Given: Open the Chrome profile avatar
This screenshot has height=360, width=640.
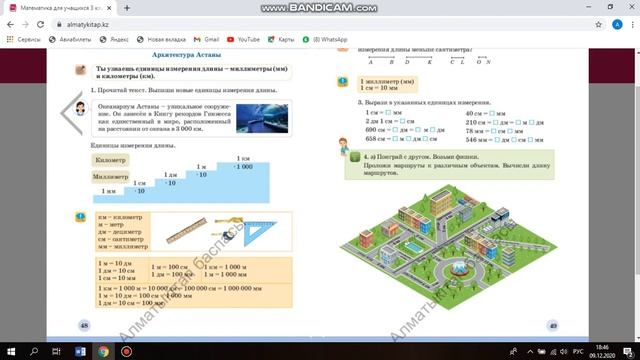Looking at the screenshot, I should point(617,24).
